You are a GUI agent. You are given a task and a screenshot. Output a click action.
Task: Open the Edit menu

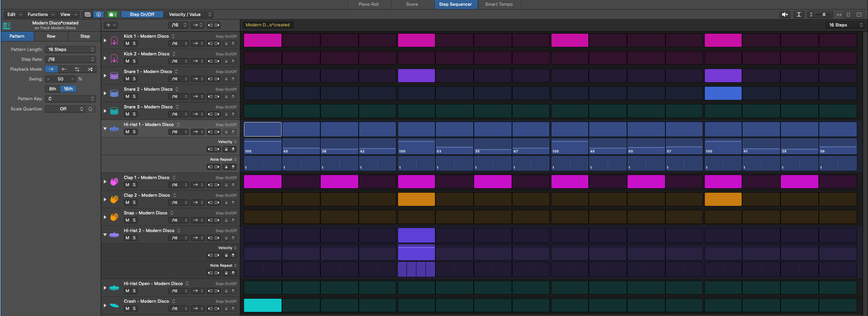coord(14,14)
